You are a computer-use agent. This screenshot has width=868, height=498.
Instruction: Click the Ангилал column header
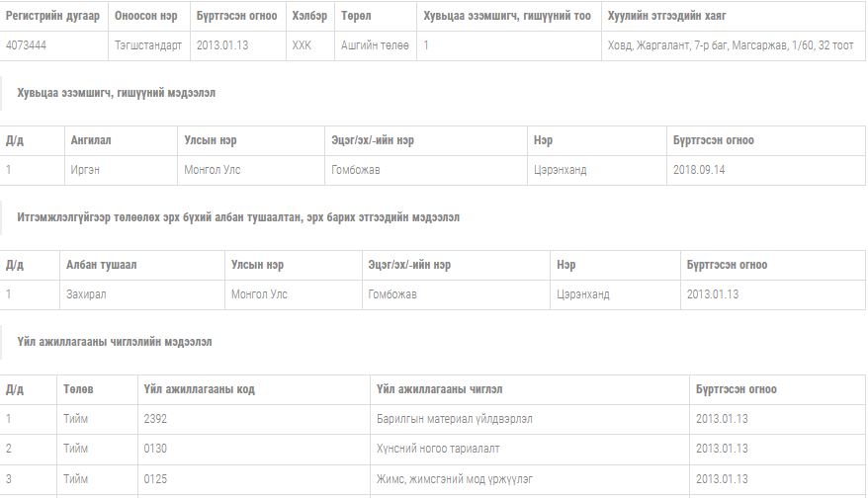[91, 140]
